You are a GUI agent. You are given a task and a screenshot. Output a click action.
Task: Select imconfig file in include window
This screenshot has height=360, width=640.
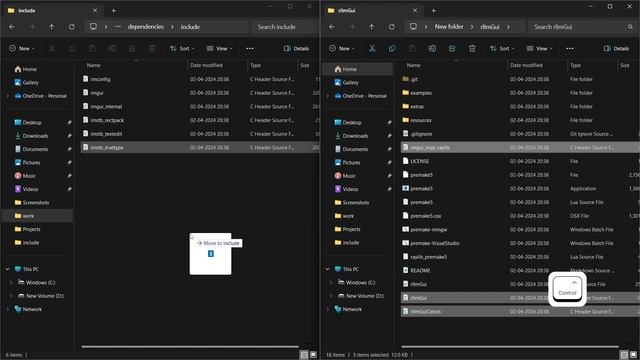pyautogui.click(x=200, y=79)
